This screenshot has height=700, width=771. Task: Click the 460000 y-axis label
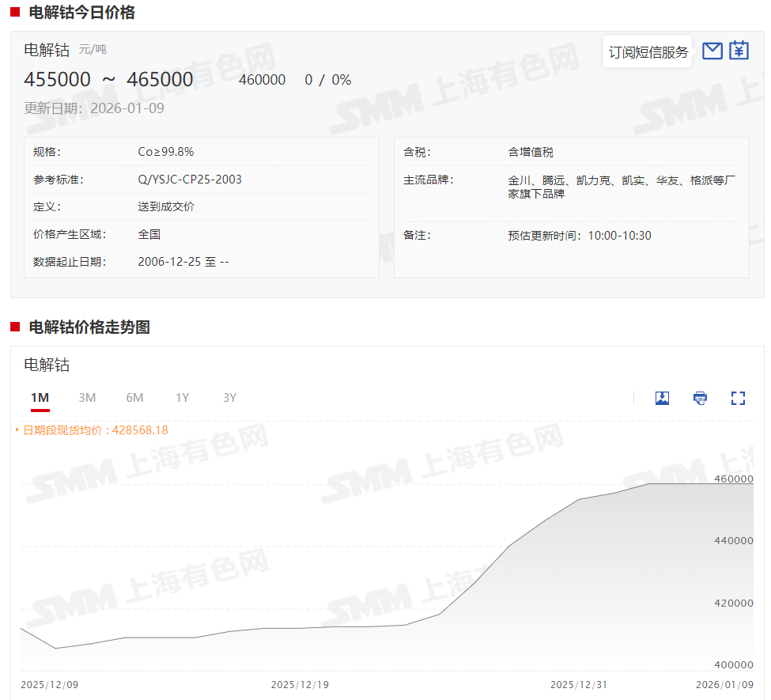pos(735,479)
